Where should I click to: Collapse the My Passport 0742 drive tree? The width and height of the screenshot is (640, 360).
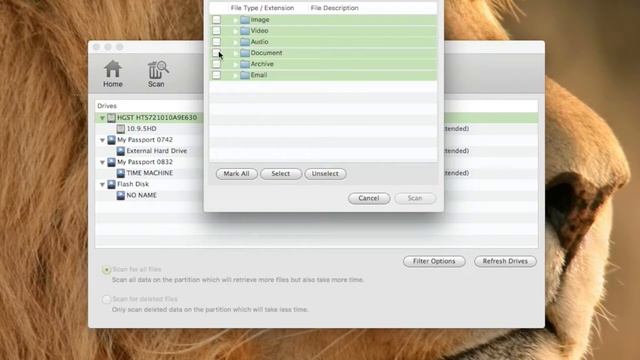pos(102,140)
